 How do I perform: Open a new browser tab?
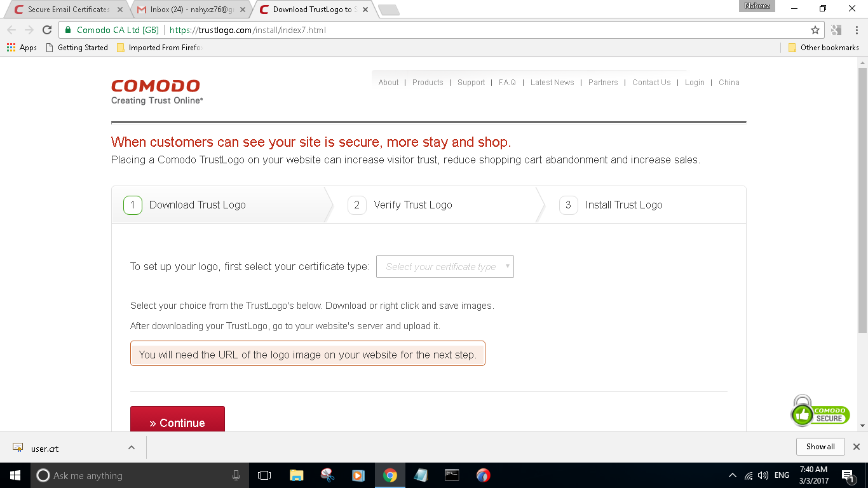click(x=388, y=10)
